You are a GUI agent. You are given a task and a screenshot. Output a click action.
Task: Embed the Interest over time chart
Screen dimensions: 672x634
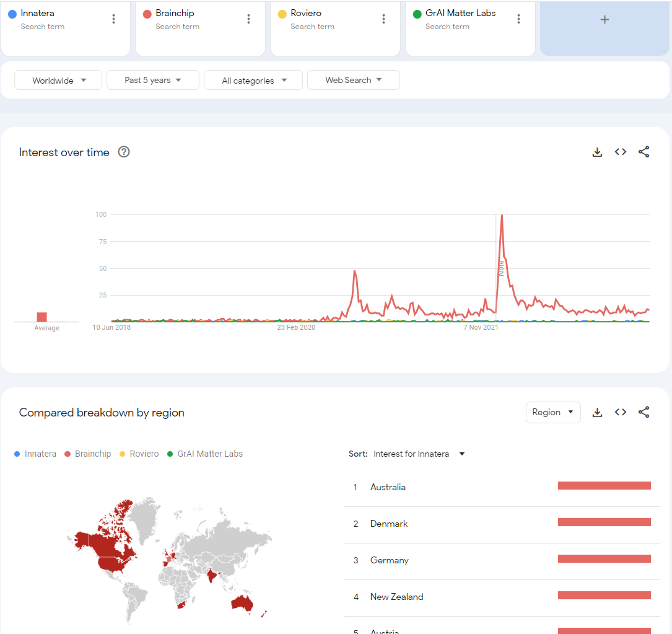click(x=621, y=152)
